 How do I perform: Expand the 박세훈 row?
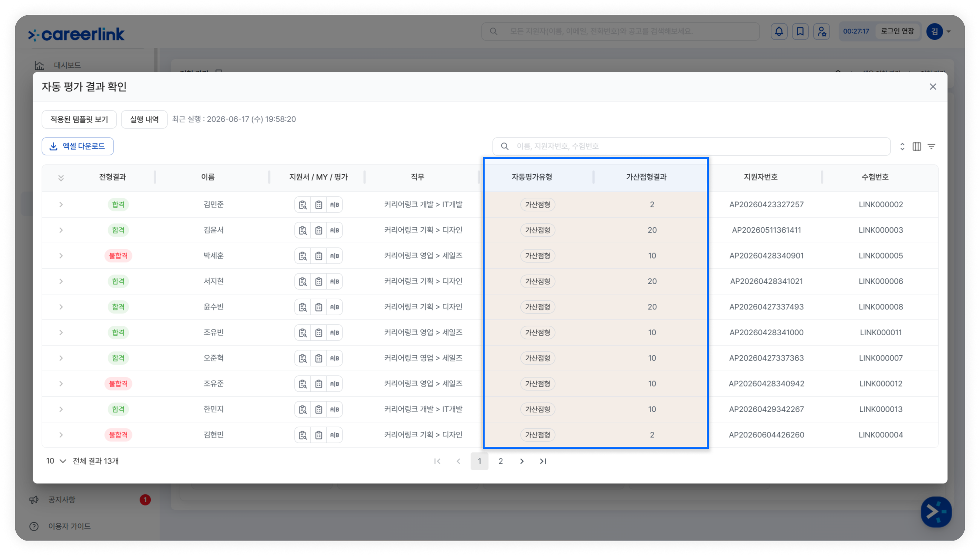(x=61, y=256)
